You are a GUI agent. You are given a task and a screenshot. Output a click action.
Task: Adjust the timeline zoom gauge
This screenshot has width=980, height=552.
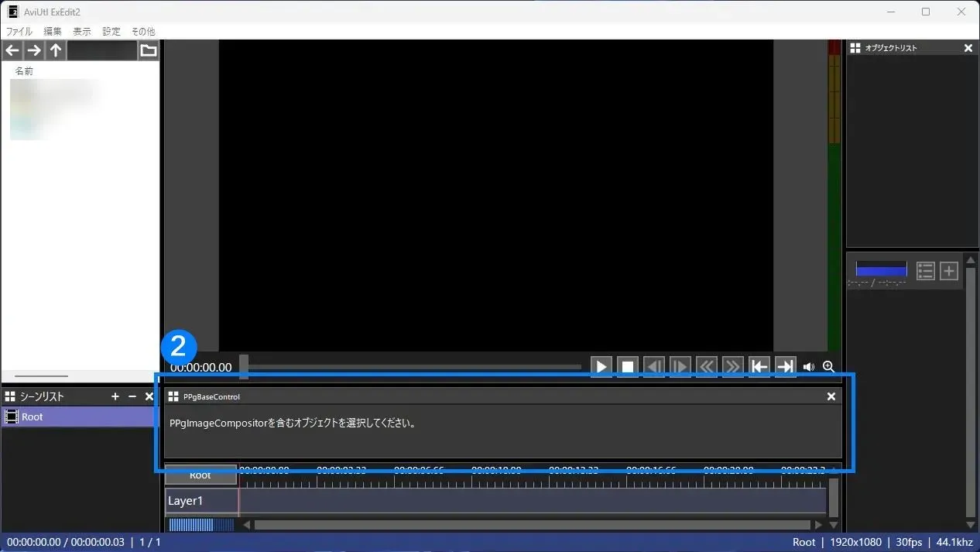click(201, 525)
